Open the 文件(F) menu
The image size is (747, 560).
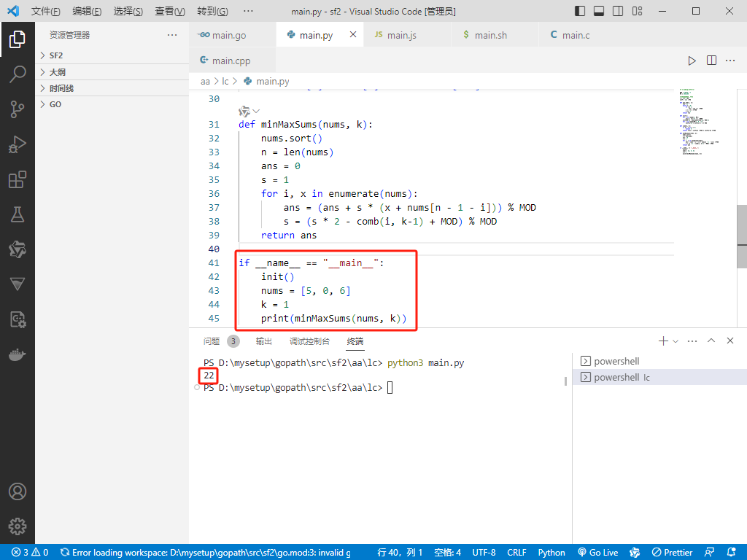pos(46,11)
